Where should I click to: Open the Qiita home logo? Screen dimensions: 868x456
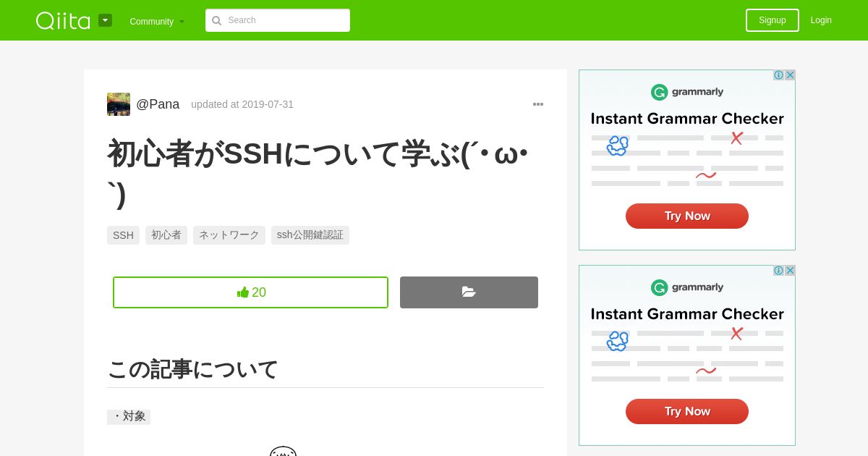(x=63, y=20)
